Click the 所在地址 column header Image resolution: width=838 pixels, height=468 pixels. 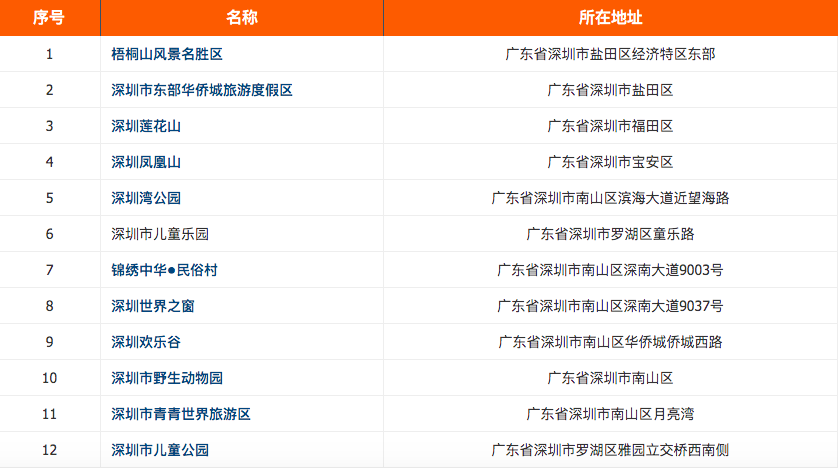click(x=610, y=18)
